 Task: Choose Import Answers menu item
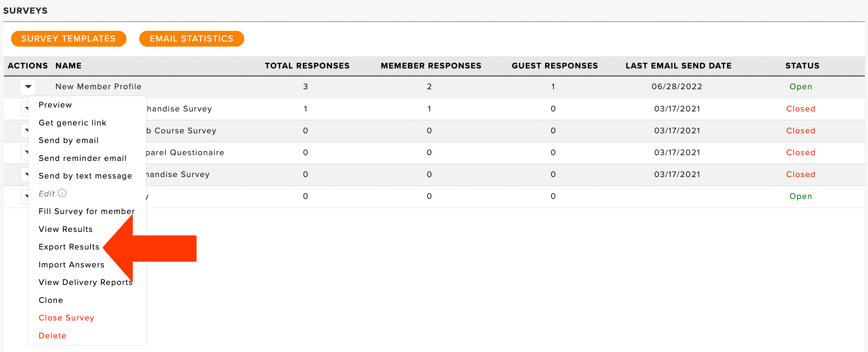coord(71,265)
